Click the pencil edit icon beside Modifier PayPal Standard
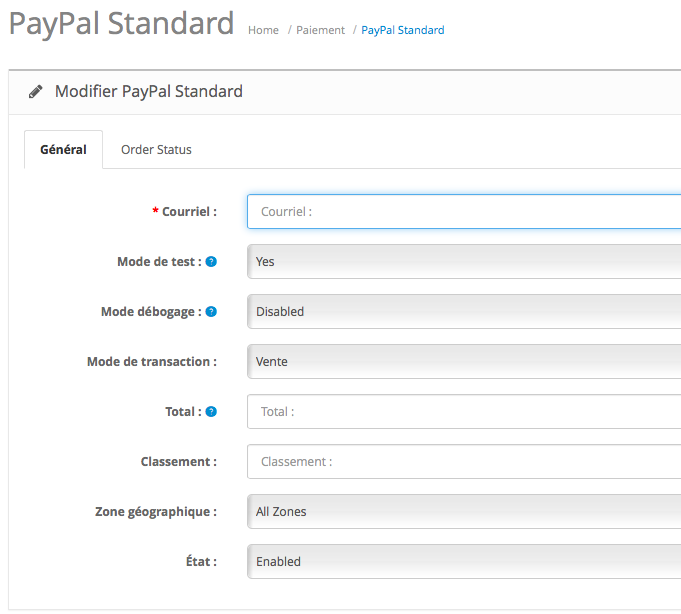Viewport: 681px width, 614px height. (x=36, y=92)
